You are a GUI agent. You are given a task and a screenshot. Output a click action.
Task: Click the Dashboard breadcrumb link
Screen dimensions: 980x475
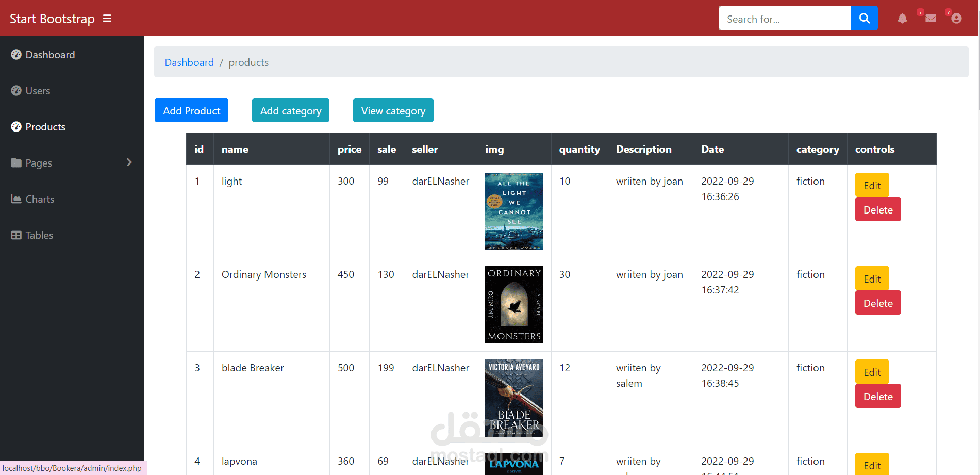pyautogui.click(x=189, y=62)
